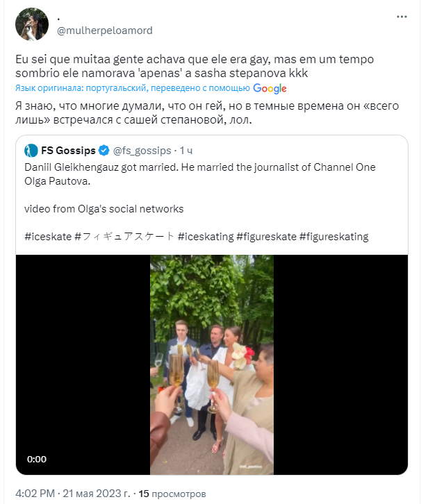This screenshot has width=421, height=504.
Task: Open the #figureskating hashtag
Action: point(334,237)
